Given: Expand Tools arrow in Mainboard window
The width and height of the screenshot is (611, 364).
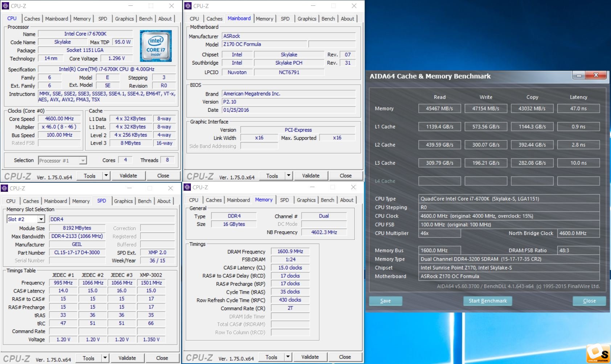Looking at the screenshot, I should pyautogui.click(x=288, y=176).
